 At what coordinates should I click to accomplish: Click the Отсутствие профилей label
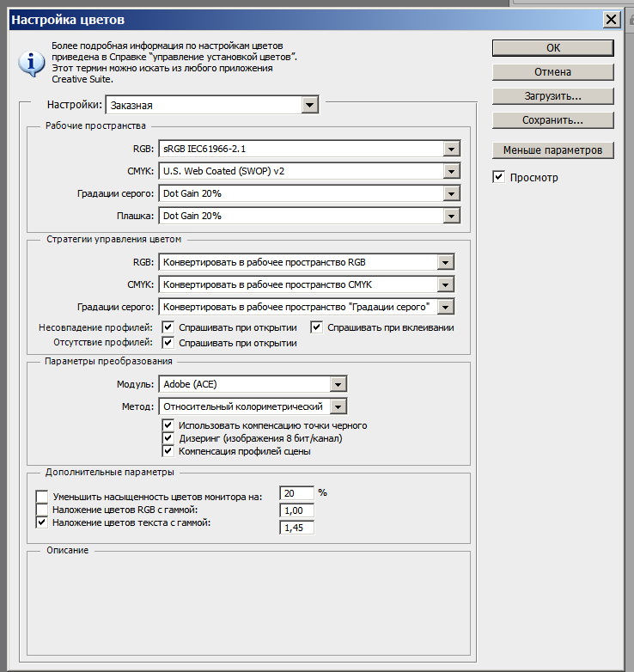tap(103, 342)
